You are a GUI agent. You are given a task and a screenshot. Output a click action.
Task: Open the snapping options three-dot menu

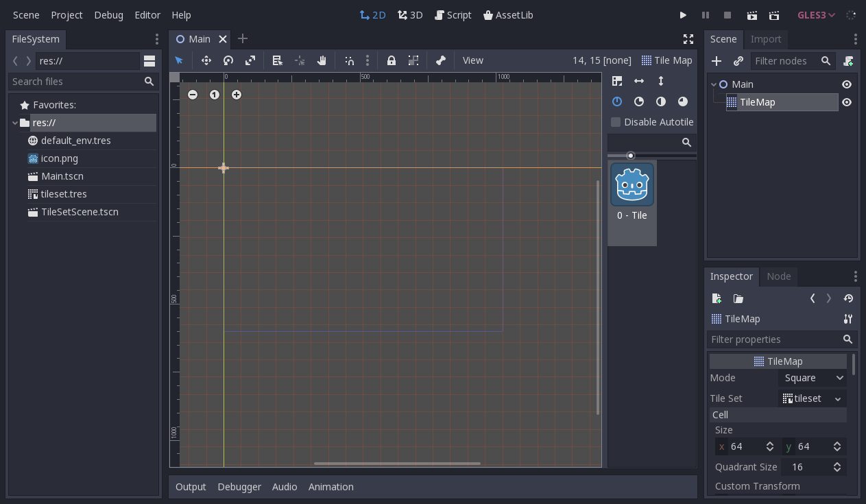pyautogui.click(x=368, y=60)
